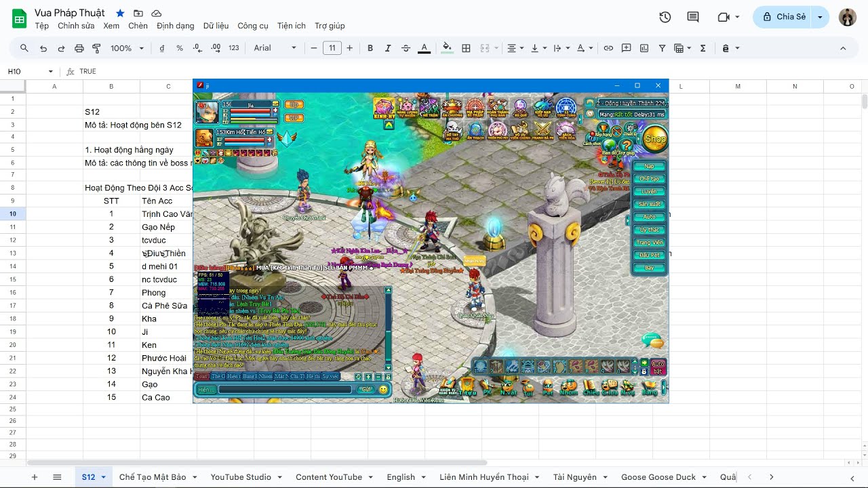Open the S12 sheet tab dropdown arrow
The width and height of the screenshot is (868, 488).
104,477
